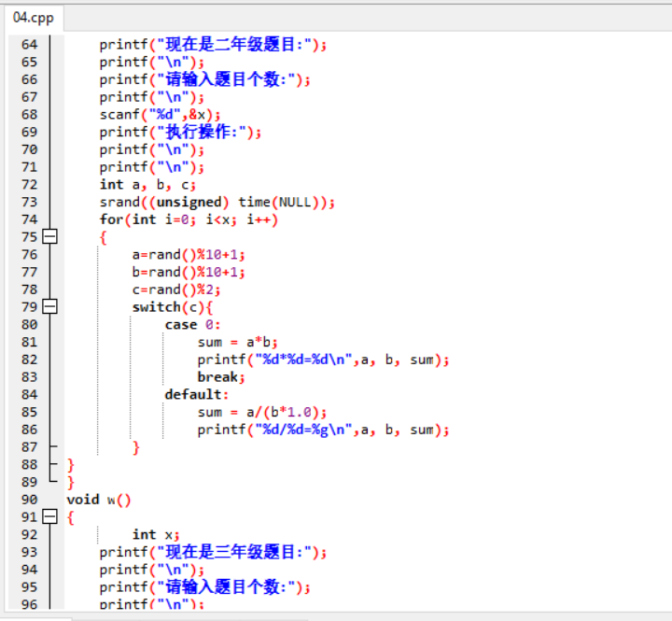Click the scanf("%d",&x); line

[x=160, y=115]
